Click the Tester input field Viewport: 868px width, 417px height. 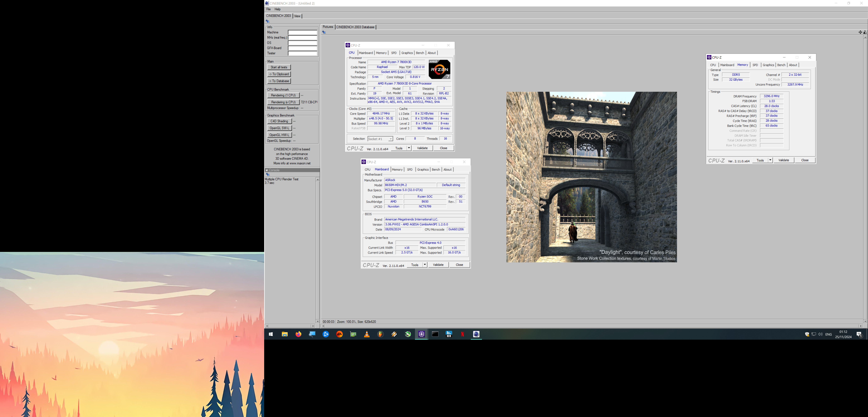coord(303,53)
